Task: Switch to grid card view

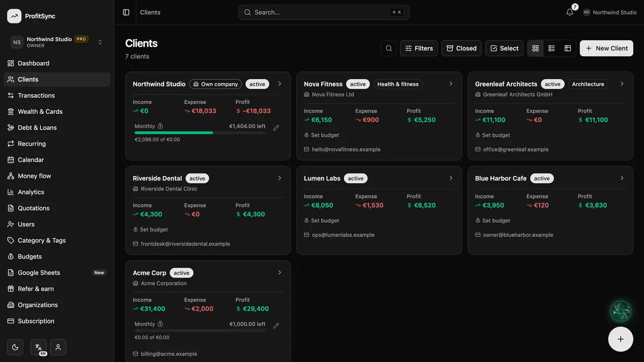Action: click(x=535, y=48)
